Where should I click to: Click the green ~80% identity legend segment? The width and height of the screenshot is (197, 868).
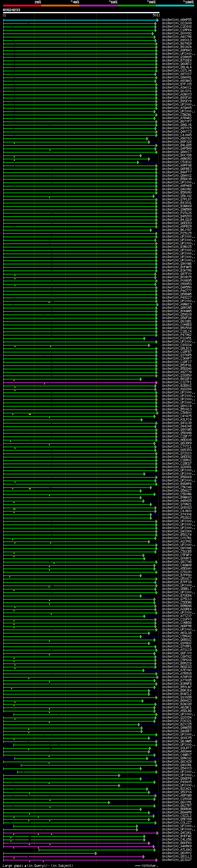[136, 6]
